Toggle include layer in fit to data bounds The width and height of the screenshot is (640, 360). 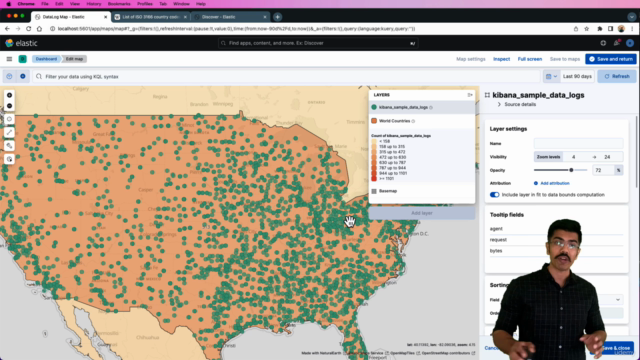pyautogui.click(x=494, y=195)
